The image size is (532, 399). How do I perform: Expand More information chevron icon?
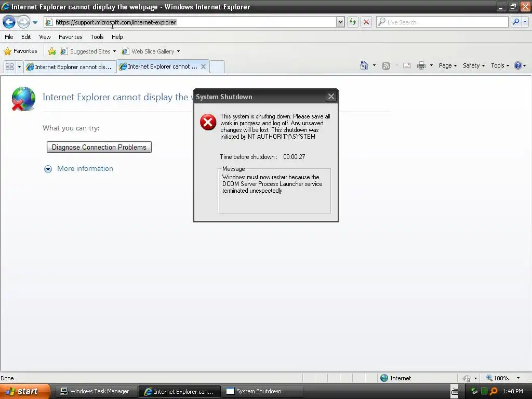(48, 169)
